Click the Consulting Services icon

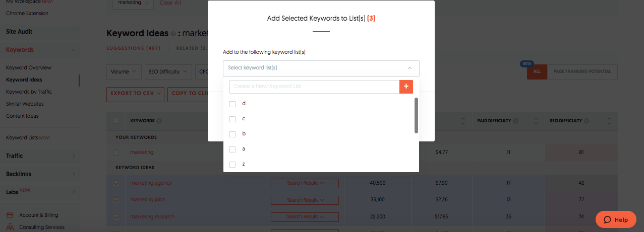click(10, 227)
